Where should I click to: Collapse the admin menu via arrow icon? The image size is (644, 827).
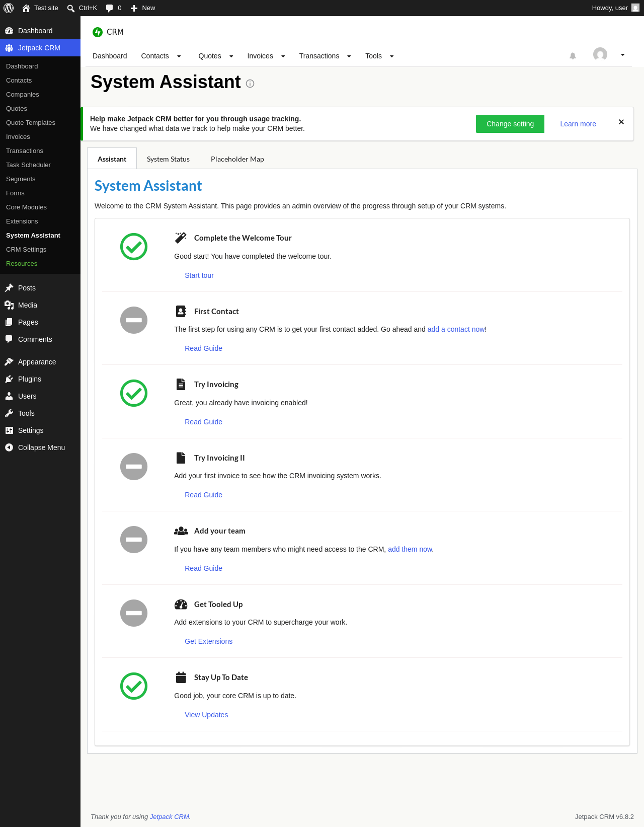pos(9,447)
